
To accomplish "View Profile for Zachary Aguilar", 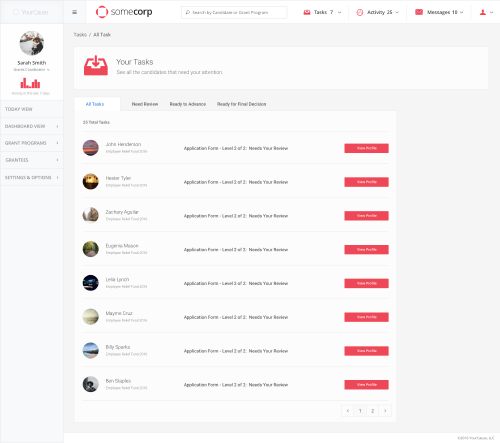I will [366, 216].
